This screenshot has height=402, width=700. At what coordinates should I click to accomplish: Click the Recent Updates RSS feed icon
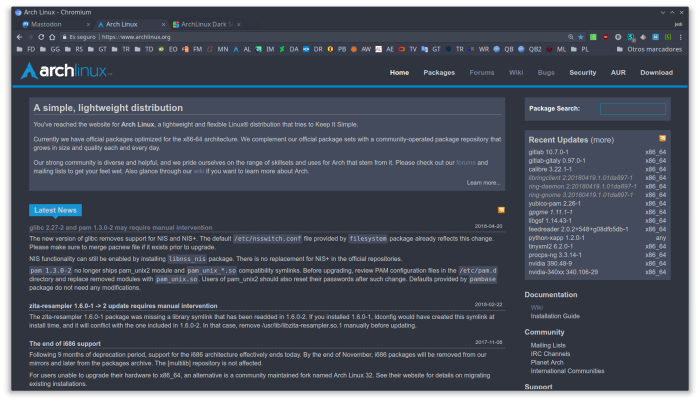tap(662, 138)
